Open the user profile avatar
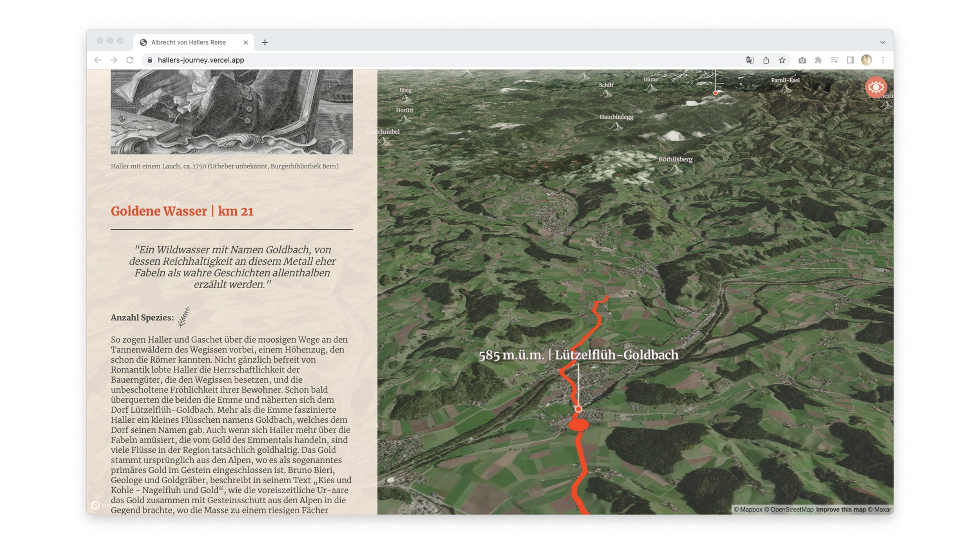 pos(866,60)
